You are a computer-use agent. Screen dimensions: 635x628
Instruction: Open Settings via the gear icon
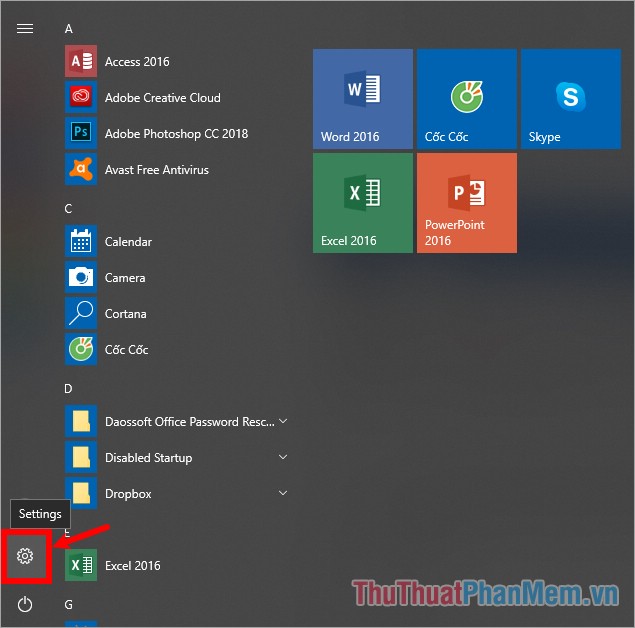[x=25, y=556]
